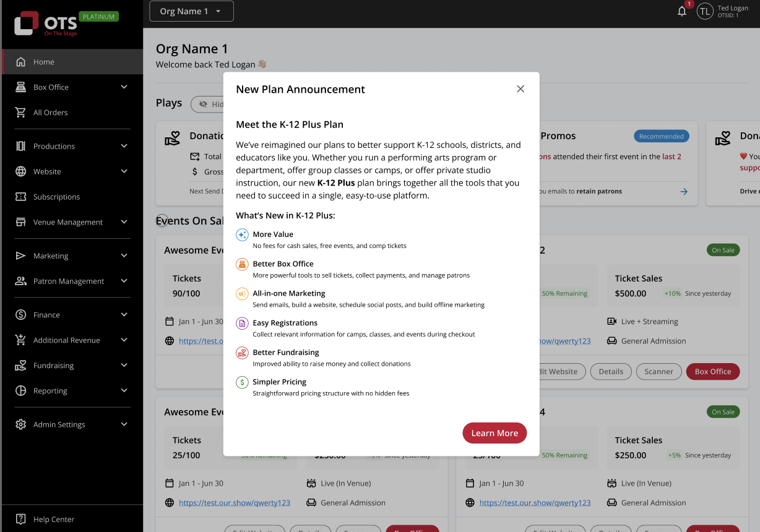Click the Finance dollar icon

pos(21,315)
